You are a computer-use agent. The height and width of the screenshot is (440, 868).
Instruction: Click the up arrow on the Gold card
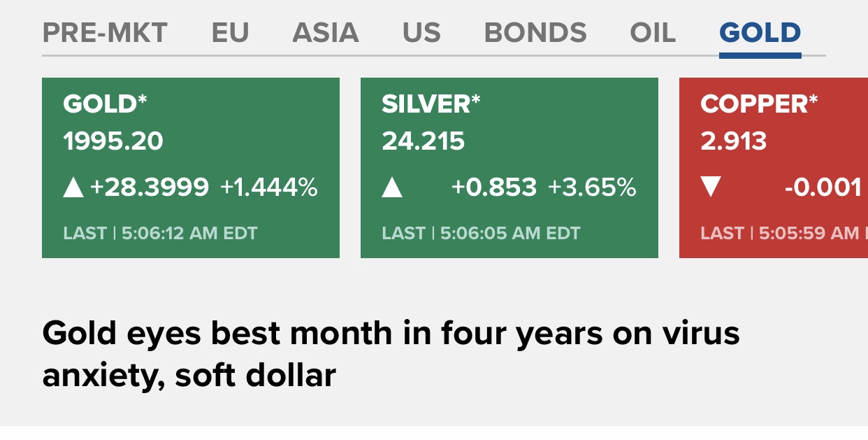click(73, 187)
